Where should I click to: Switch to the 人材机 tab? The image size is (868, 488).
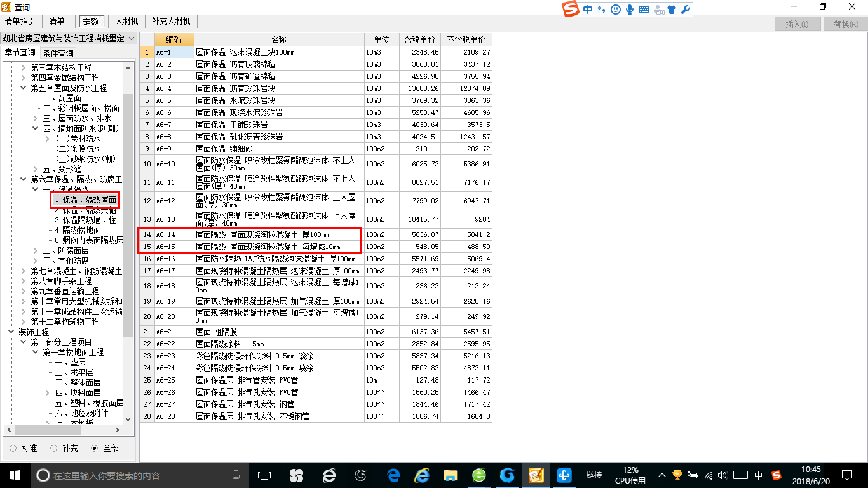[126, 21]
